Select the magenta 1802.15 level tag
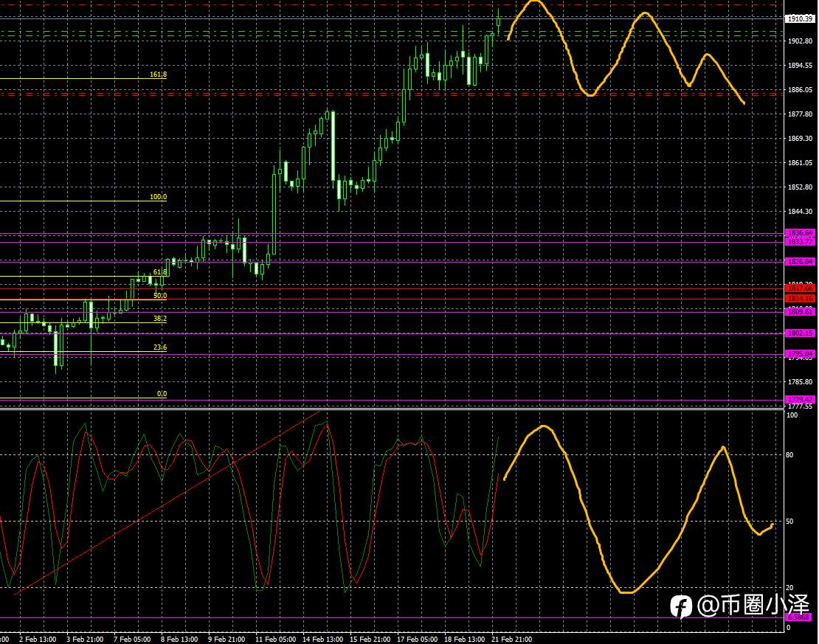The height and width of the screenshot is (644, 819). pyautogui.click(x=800, y=333)
